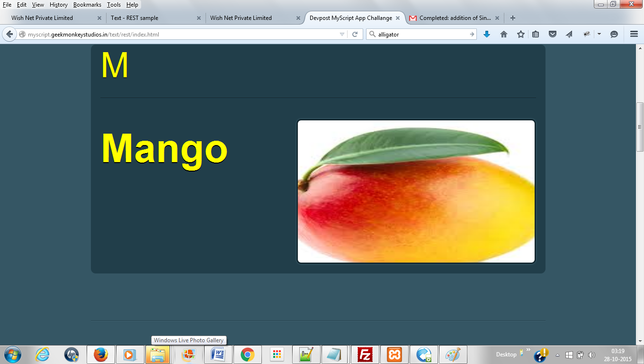Bookmark this page with the star icon
The width and height of the screenshot is (644, 364).
[x=521, y=34]
